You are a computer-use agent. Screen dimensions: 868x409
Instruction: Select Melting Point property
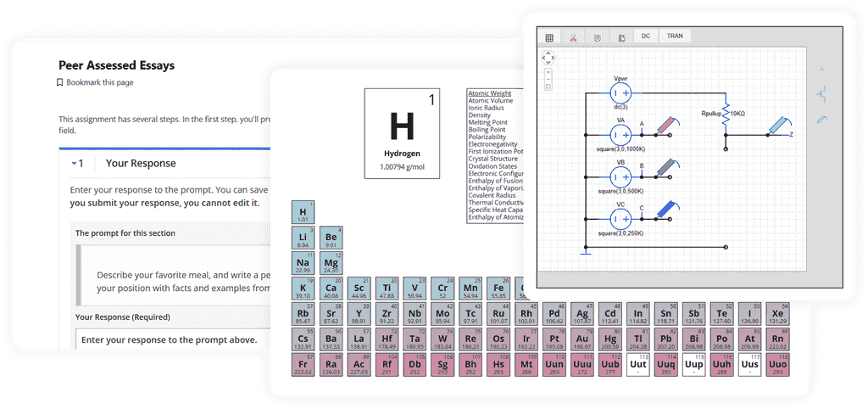(488, 122)
